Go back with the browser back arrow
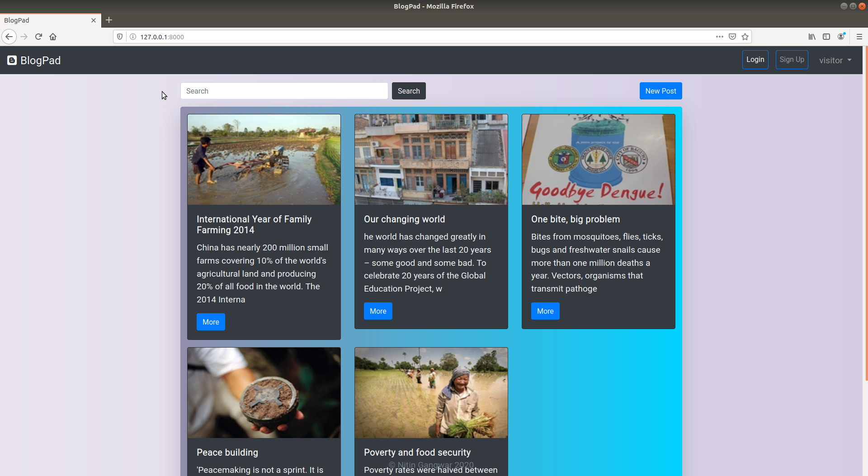The height and width of the screenshot is (476, 868). pyautogui.click(x=9, y=37)
